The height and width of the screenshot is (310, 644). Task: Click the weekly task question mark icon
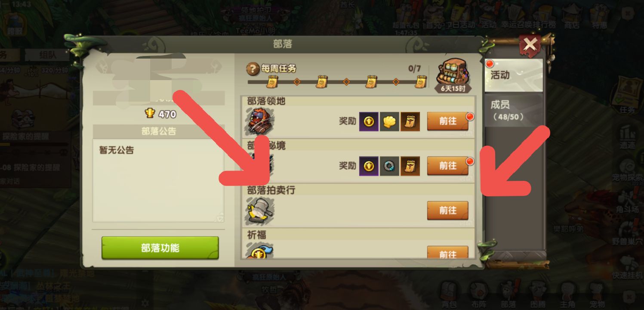(253, 68)
